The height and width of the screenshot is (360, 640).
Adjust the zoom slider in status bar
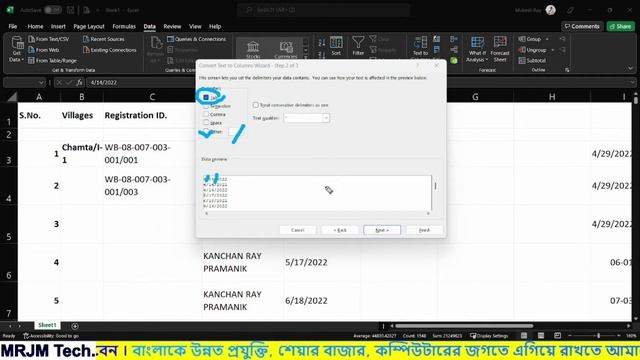click(x=598, y=336)
